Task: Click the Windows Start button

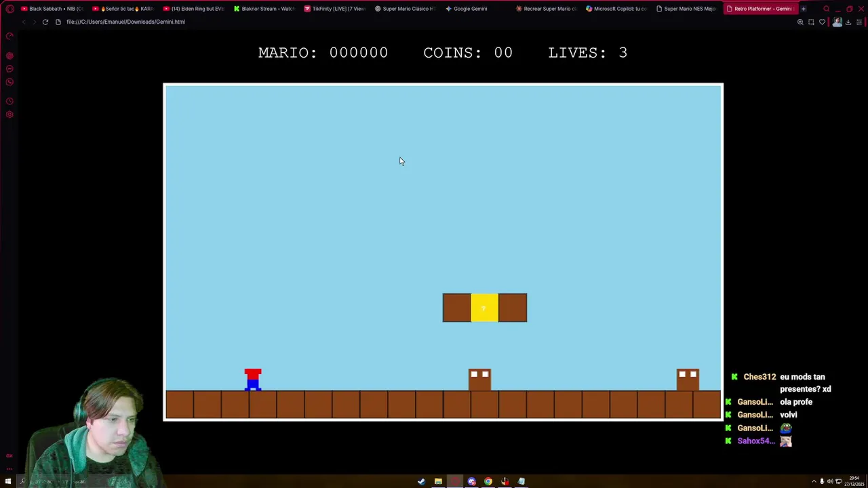Action: tap(9, 482)
